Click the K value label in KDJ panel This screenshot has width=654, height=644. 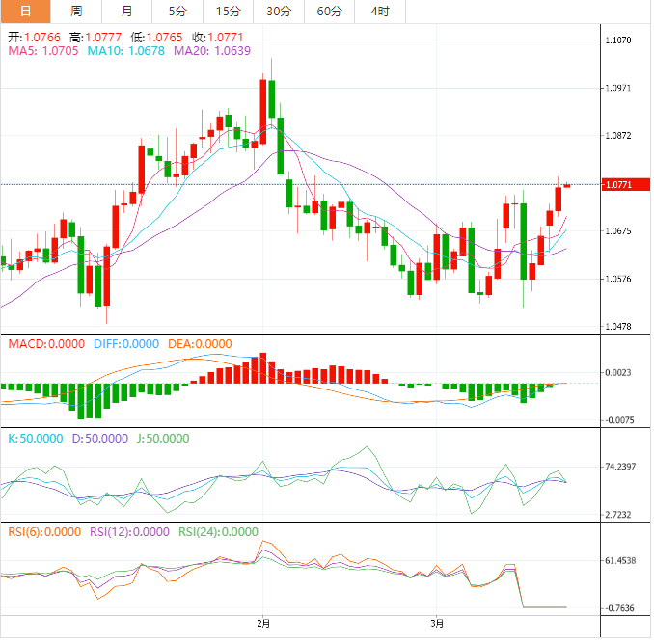point(35,438)
